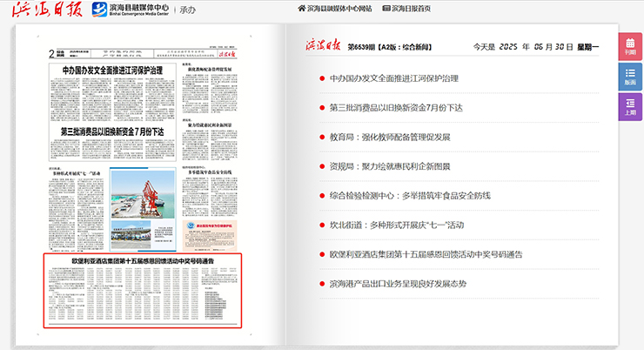Image resolution: width=644 pixels, height=350 pixels.
Task: Click the highlighted 欧堡利亚 notice region on the page
Action: [141, 291]
